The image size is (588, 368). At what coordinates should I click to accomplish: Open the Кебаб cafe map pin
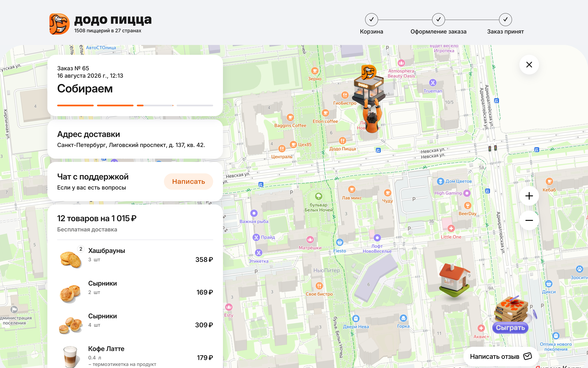click(549, 182)
